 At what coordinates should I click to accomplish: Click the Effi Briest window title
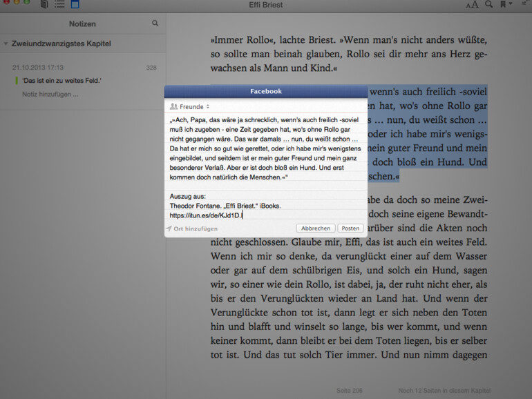(266, 5)
